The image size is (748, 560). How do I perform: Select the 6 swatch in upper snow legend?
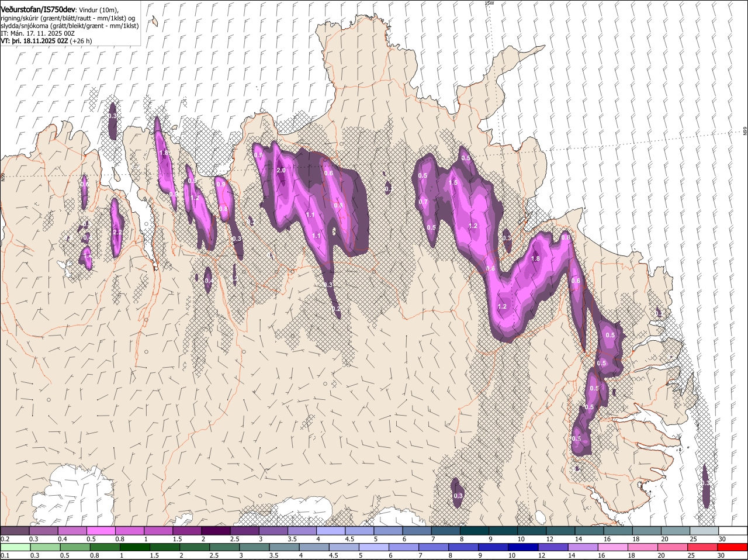[417, 530]
